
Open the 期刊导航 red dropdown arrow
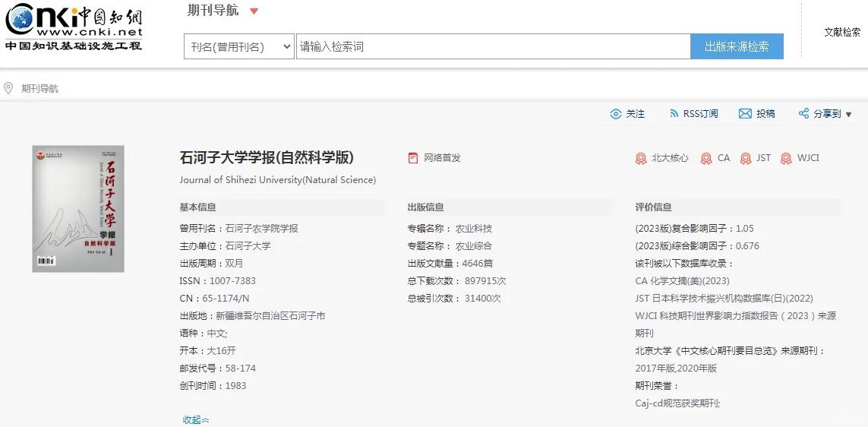click(254, 11)
